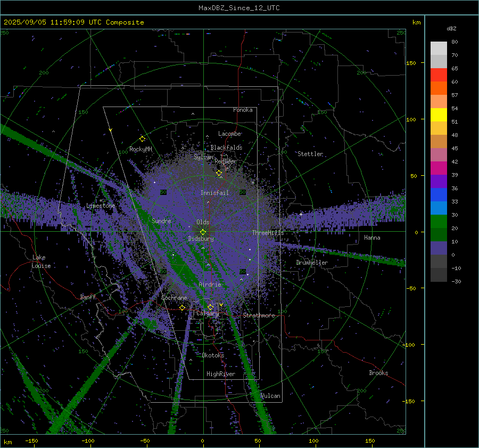Click the HighRiver label

pyautogui.click(x=221, y=374)
